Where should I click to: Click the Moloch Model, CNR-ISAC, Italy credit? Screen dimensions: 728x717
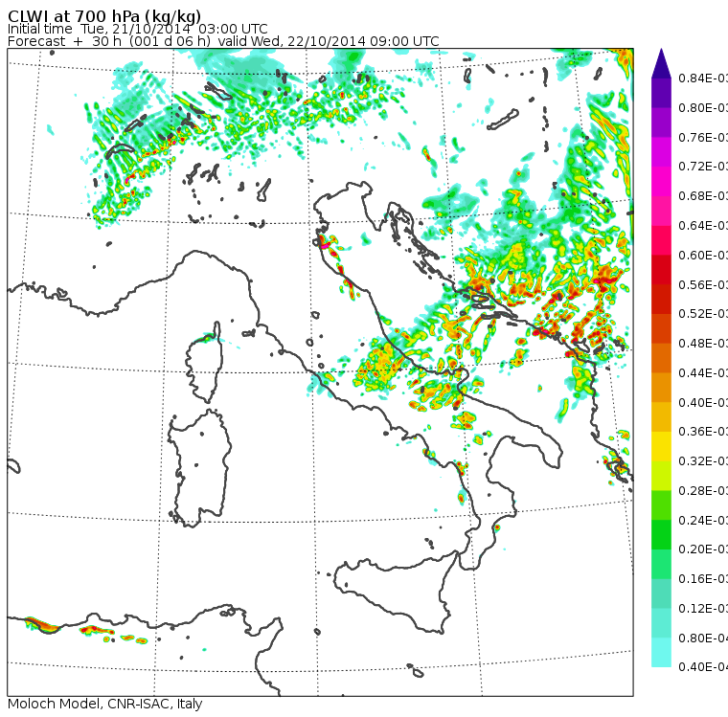coord(105,704)
